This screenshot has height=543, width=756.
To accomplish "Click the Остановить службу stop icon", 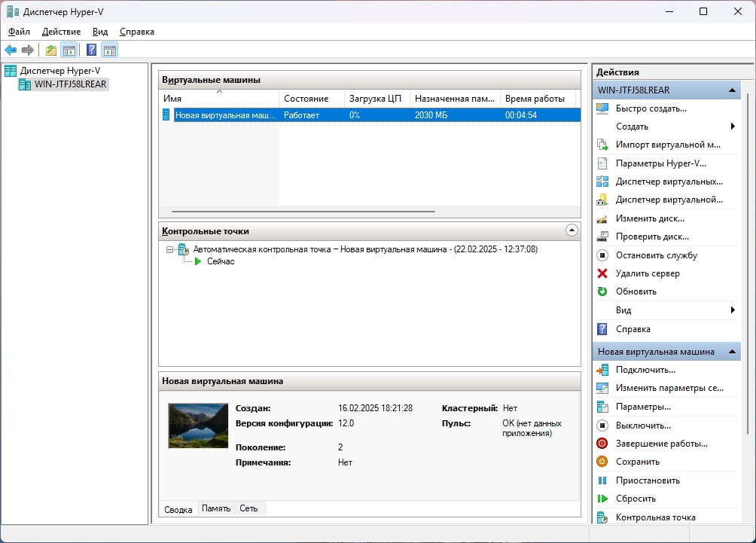I will (x=602, y=255).
